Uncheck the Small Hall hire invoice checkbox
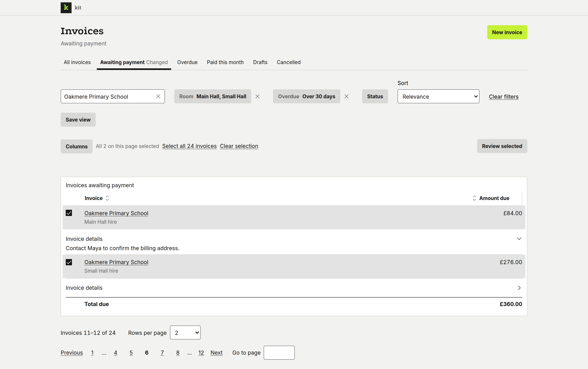 69,262
